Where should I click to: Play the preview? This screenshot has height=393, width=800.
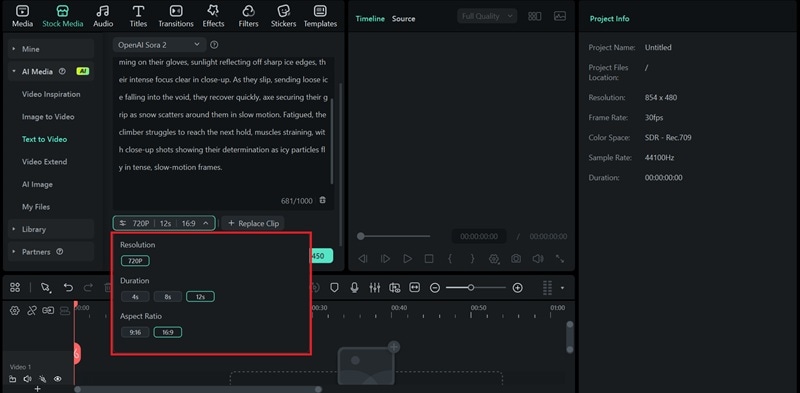[x=407, y=259]
